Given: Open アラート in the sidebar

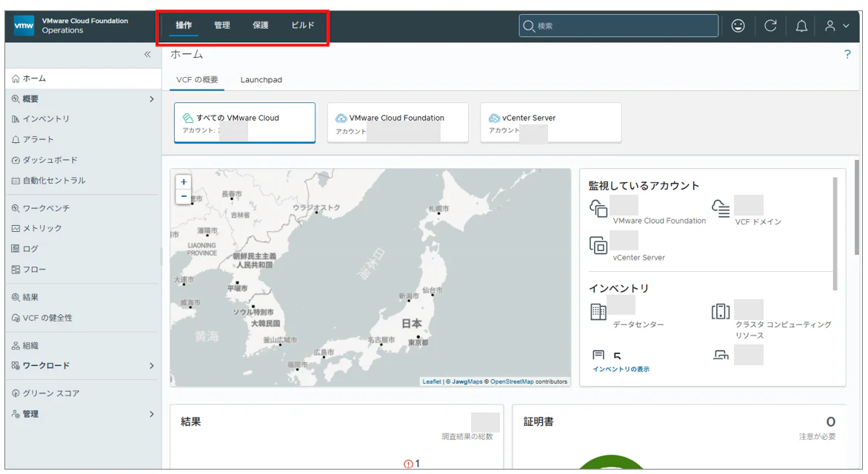Looking at the screenshot, I should pos(39,139).
